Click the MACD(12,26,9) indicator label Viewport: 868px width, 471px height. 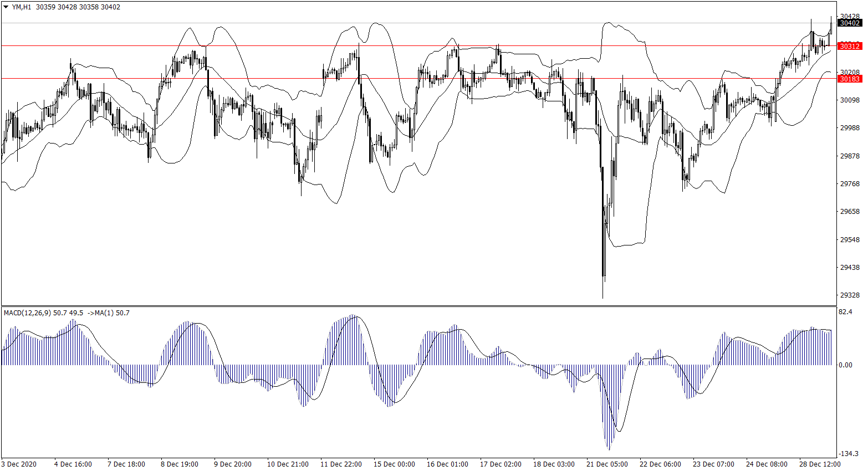(x=27, y=313)
